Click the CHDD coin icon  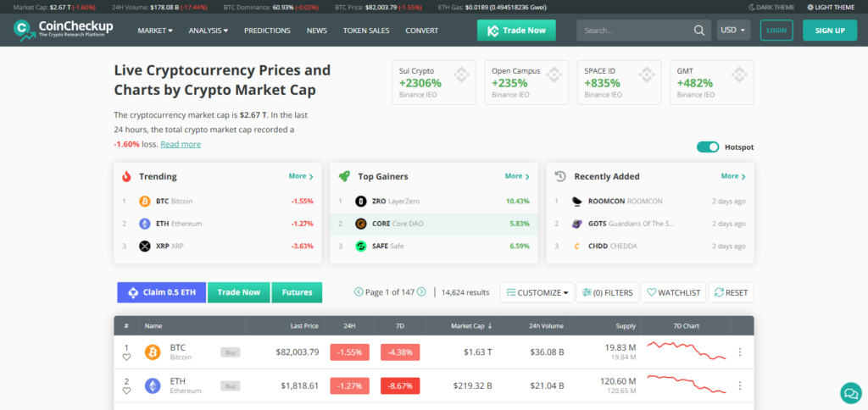(576, 247)
